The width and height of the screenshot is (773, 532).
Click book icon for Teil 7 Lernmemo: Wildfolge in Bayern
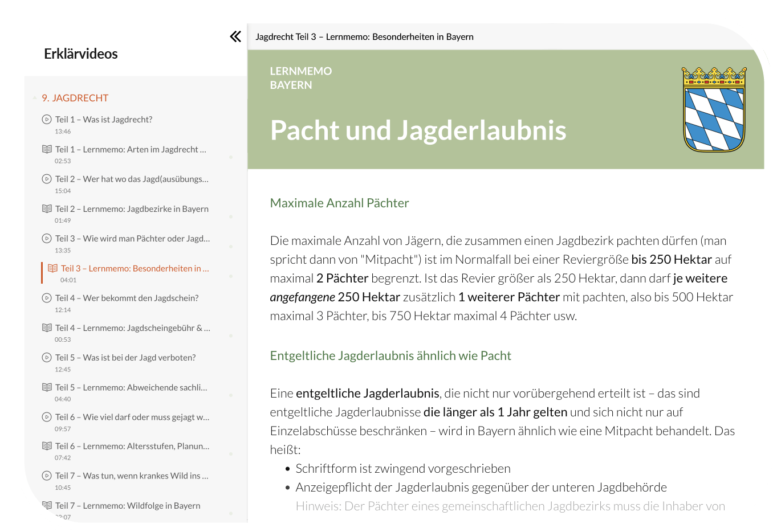47,505
